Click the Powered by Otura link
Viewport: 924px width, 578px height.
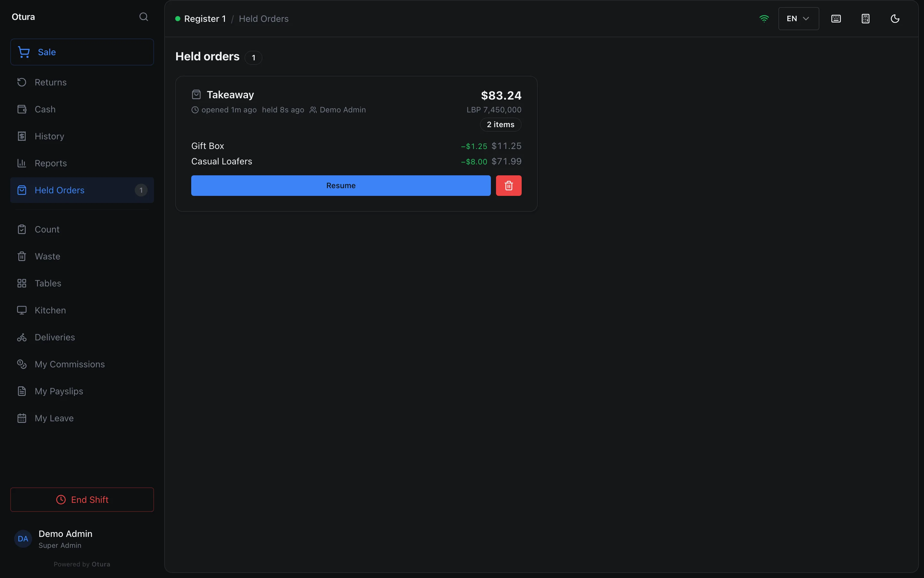(82, 564)
